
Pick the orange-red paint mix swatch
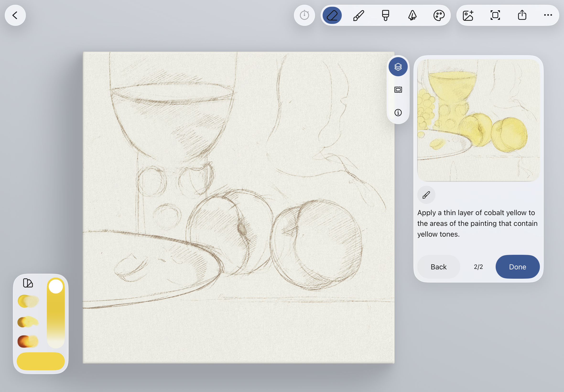point(28,341)
